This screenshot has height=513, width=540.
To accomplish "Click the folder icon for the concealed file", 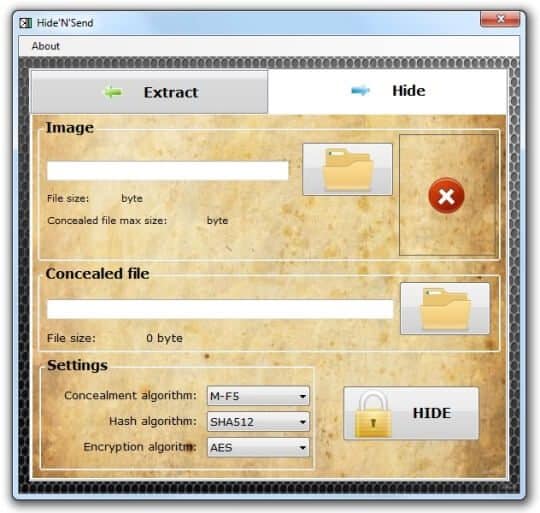I will pos(445,308).
